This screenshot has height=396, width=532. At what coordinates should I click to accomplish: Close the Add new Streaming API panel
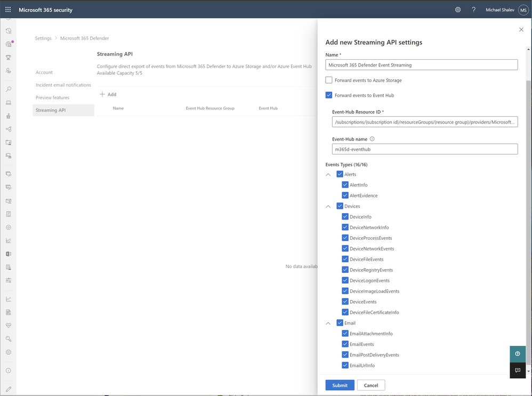pyautogui.click(x=521, y=29)
